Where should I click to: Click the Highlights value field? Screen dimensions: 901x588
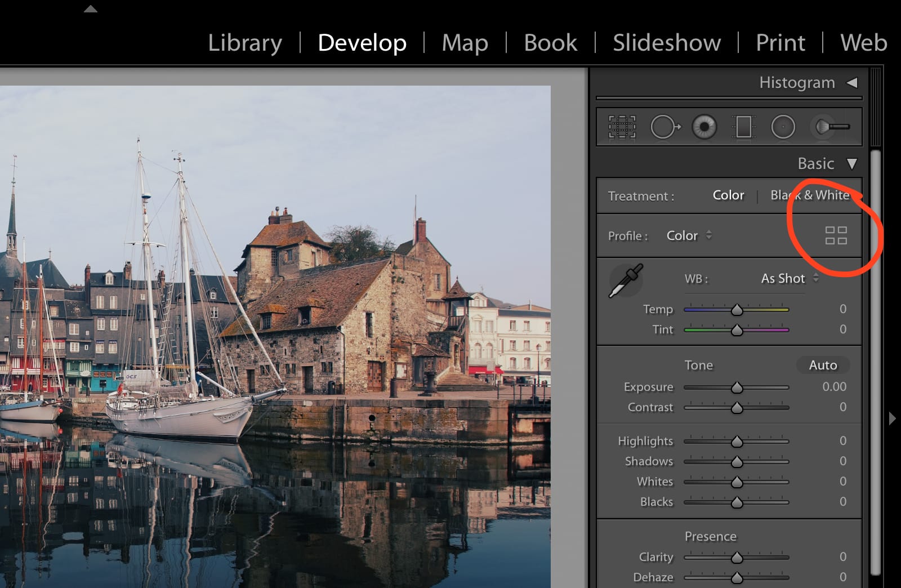click(x=842, y=440)
